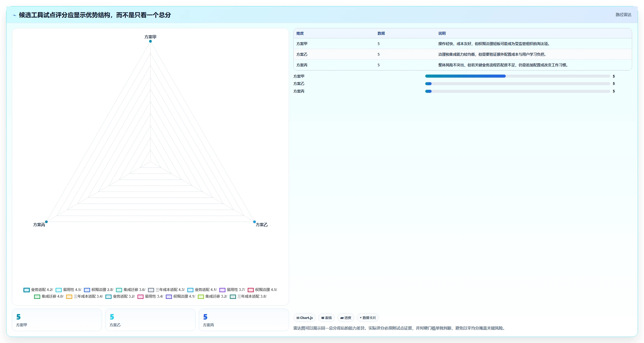644x343 pixels.
Task: Click the 路径雷达 label in header
Action: 623,15
